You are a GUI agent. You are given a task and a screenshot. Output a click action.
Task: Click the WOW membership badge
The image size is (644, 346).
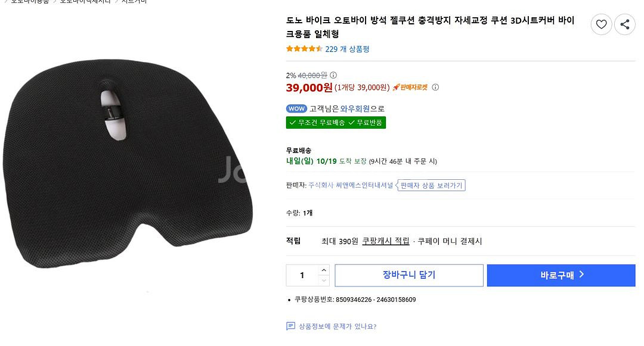(296, 109)
